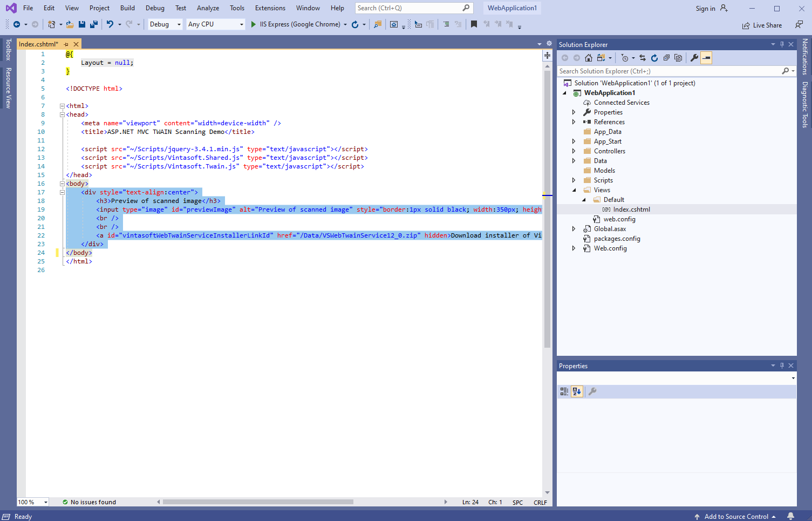Viewport: 812px width, 521px height.
Task: Click Add to Source Control
Action: point(736,517)
